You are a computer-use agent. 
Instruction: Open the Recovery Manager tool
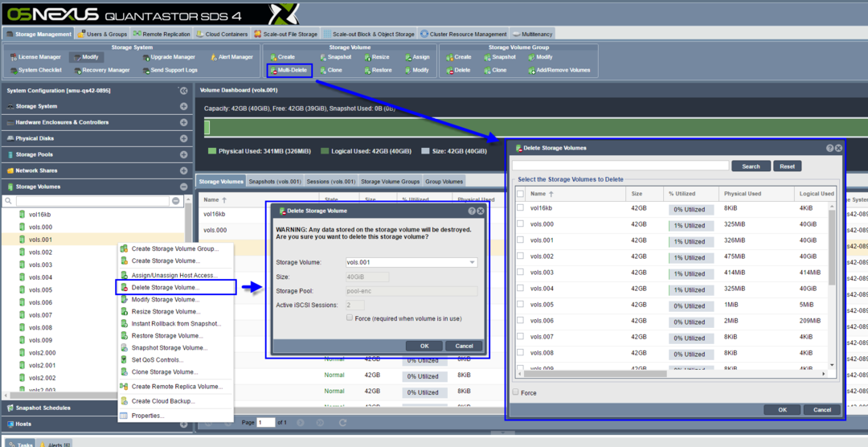[x=101, y=70]
